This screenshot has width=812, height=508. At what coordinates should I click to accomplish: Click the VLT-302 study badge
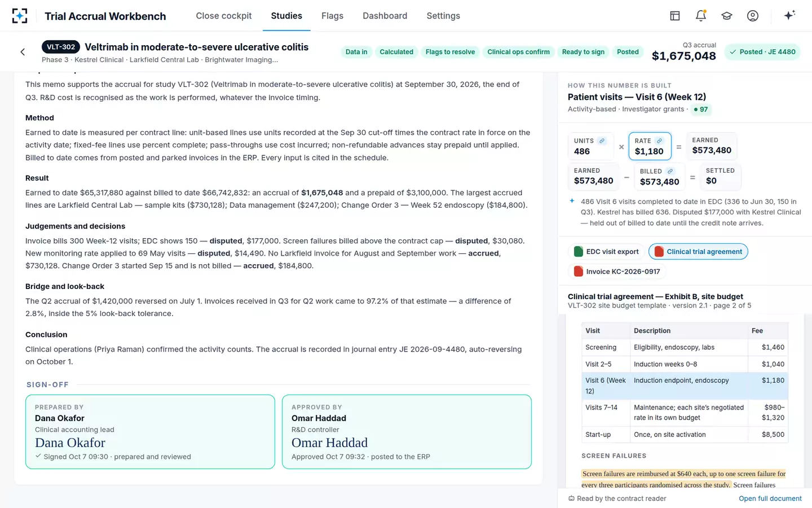click(x=61, y=47)
